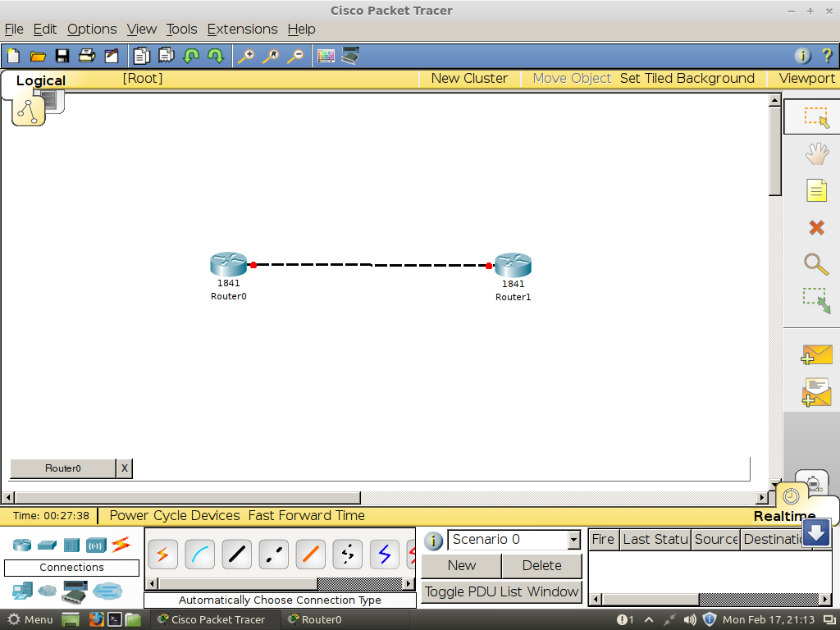
Task: Add Complex PDU envelope icon
Action: point(816,393)
